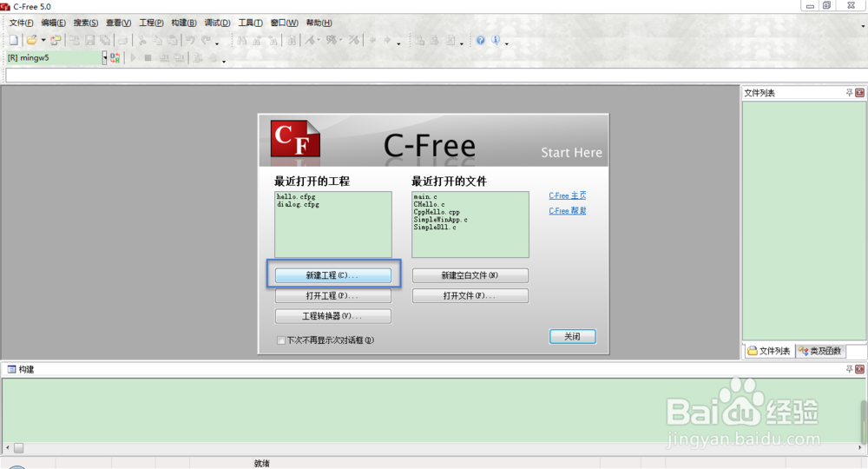Open the 搜索(S) menu
Screen dimensions: 868x469
86,23
